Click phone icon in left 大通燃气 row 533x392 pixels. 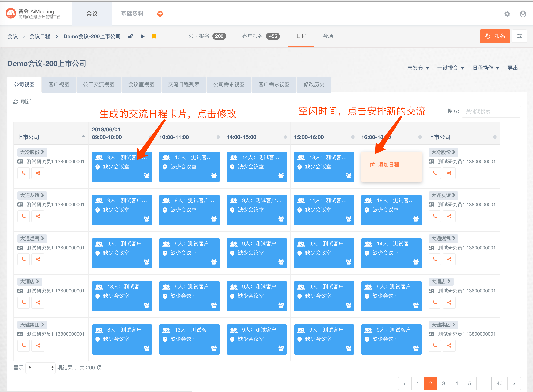click(x=24, y=259)
